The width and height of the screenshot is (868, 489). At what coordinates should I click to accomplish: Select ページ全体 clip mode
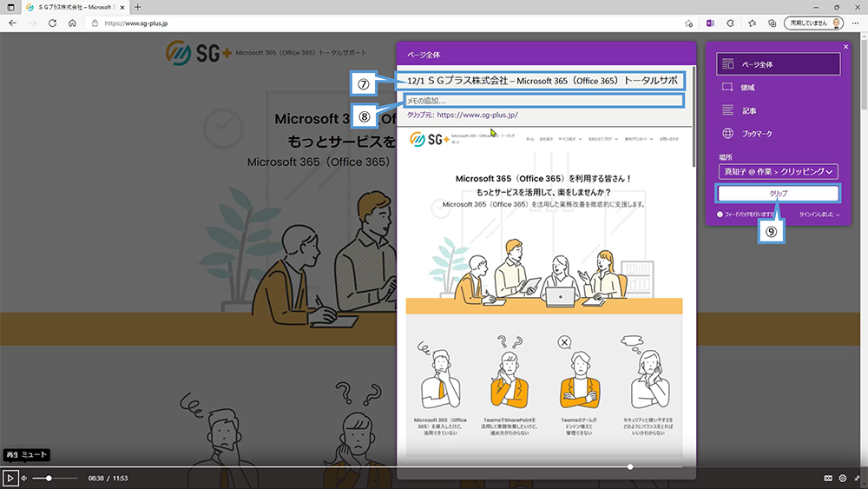779,64
